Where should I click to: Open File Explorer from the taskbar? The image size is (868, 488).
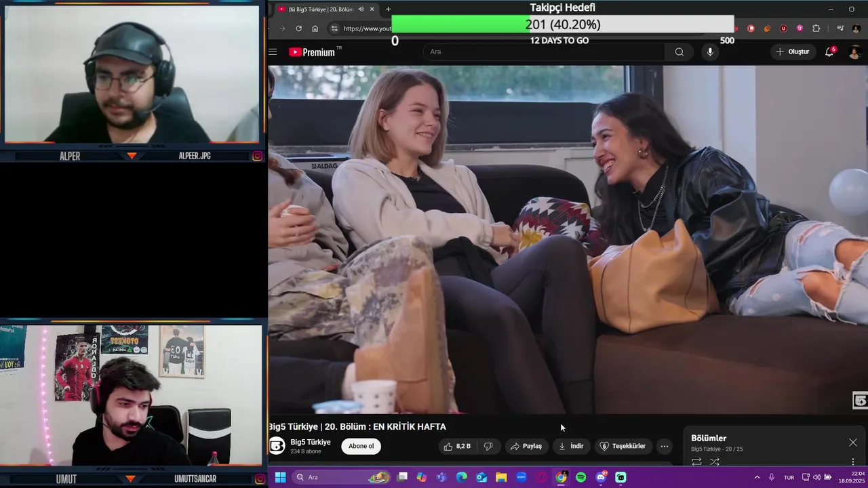coord(501,477)
